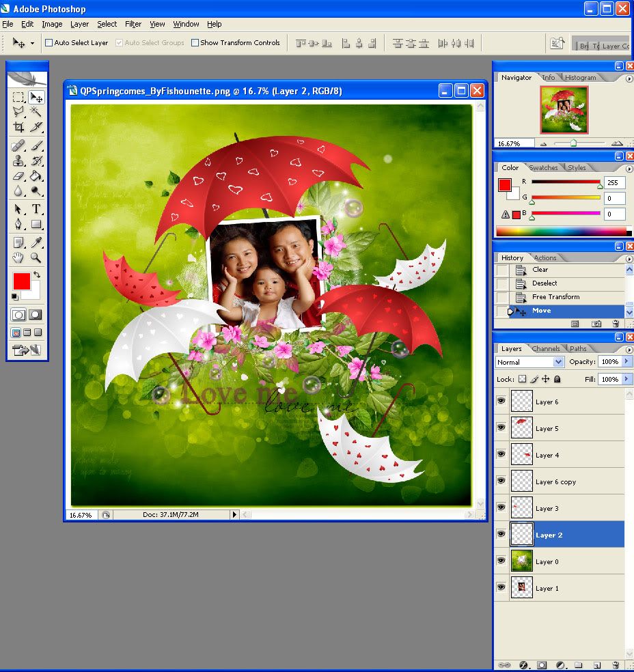
Task: Select the Paint Bucket tool
Action: click(36, 176)
